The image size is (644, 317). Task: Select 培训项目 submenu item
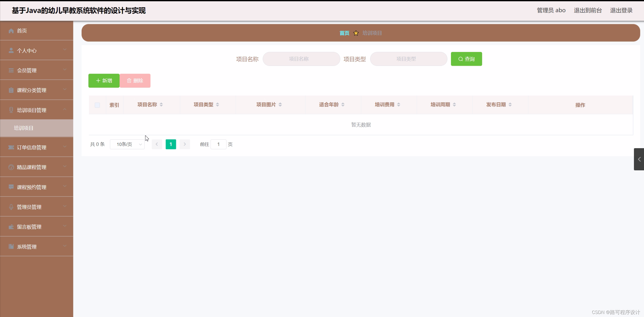24,128
